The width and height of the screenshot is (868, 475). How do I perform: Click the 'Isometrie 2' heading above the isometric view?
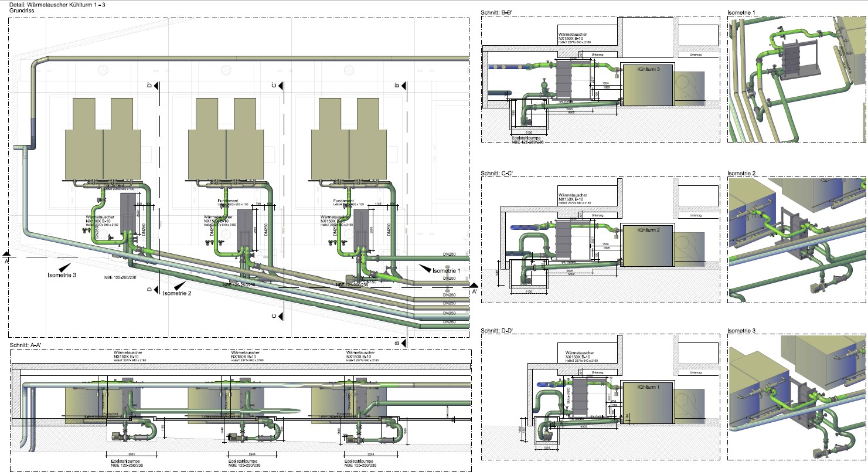point(741,173)
